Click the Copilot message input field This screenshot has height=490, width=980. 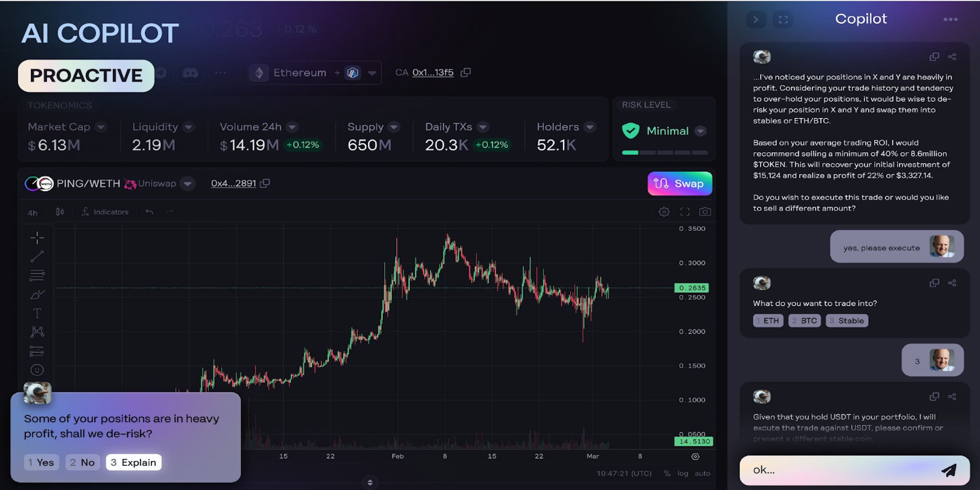pos(837,470)
